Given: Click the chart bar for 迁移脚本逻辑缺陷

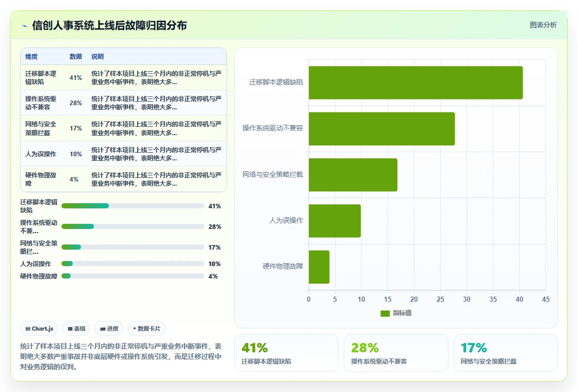Looking at the screenshot, I should [x=415, y=83].
